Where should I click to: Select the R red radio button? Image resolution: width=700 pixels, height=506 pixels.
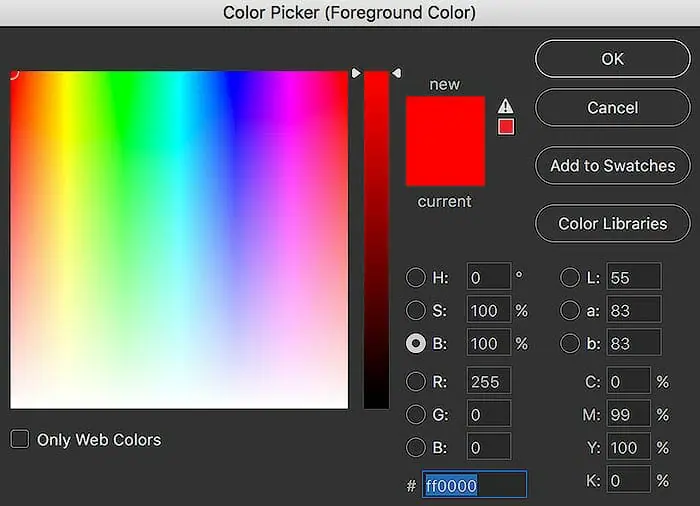tap(416, 382)
